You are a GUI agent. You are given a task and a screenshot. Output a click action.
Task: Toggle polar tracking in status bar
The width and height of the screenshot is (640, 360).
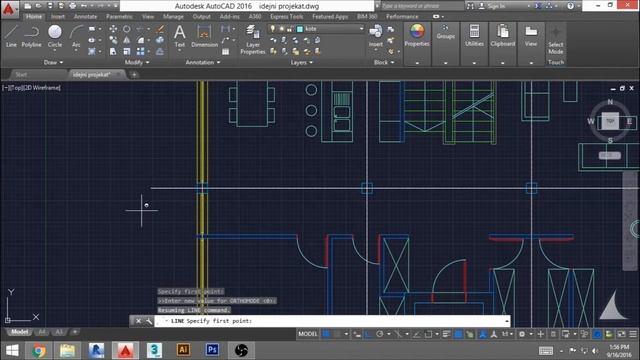[380, 334]
